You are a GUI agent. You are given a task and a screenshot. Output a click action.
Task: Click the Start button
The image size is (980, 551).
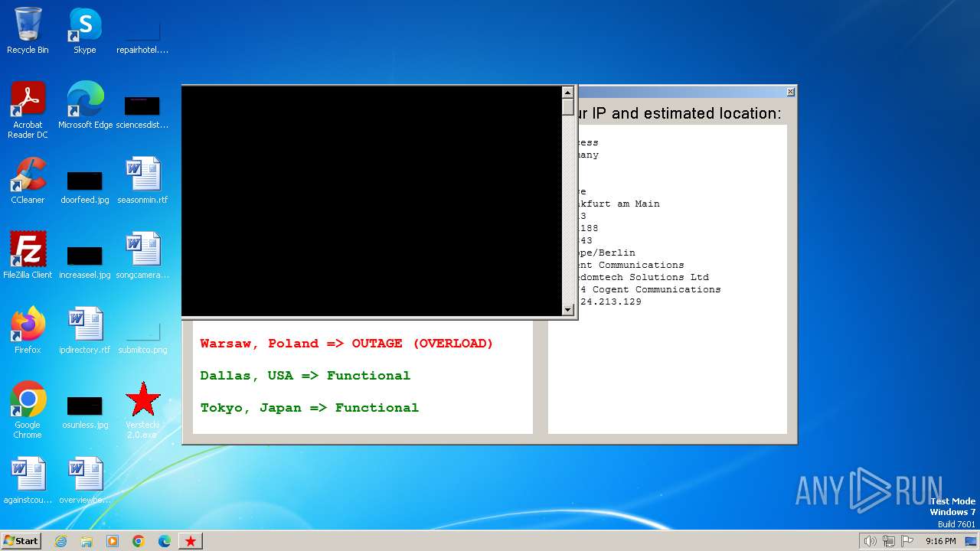(x=21, y=541)
